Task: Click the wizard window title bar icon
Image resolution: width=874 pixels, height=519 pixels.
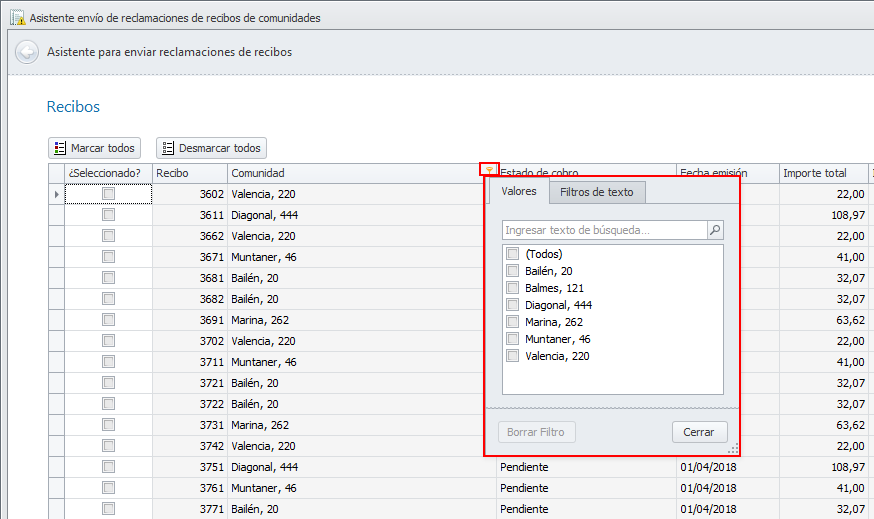Action: tap(17, 18)
